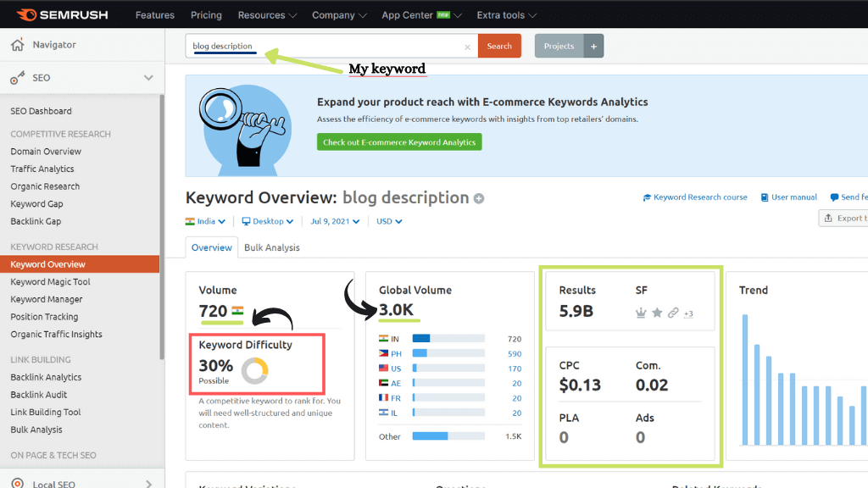Viewport: 868px width, 488px height.
Task: Click the User manual book icon
Action: [765, 197]
